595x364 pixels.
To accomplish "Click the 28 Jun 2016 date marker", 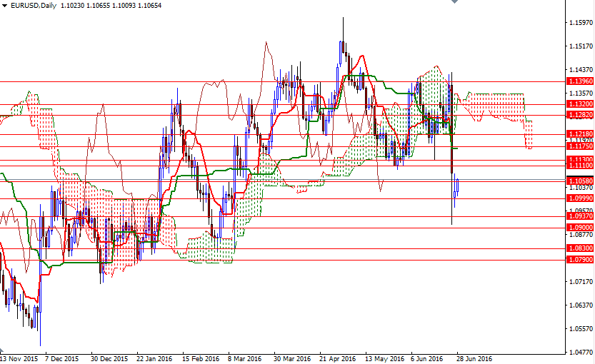I will point(473,358).
